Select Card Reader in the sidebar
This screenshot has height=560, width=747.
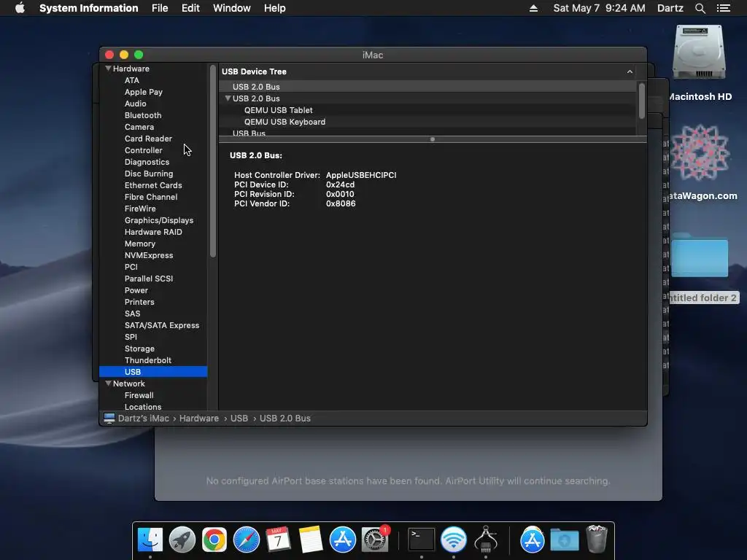[x=148, y=139]
